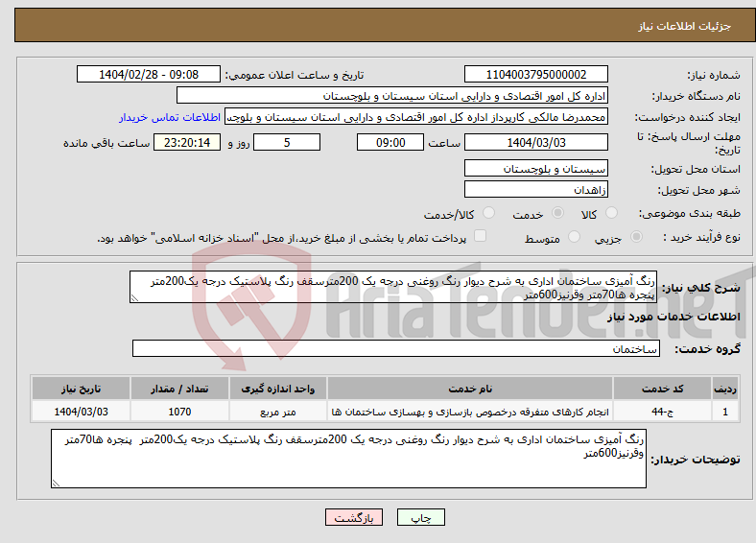
Task: Click the طبقه بندی موضوعی label
Action: [x=690, y=213]
